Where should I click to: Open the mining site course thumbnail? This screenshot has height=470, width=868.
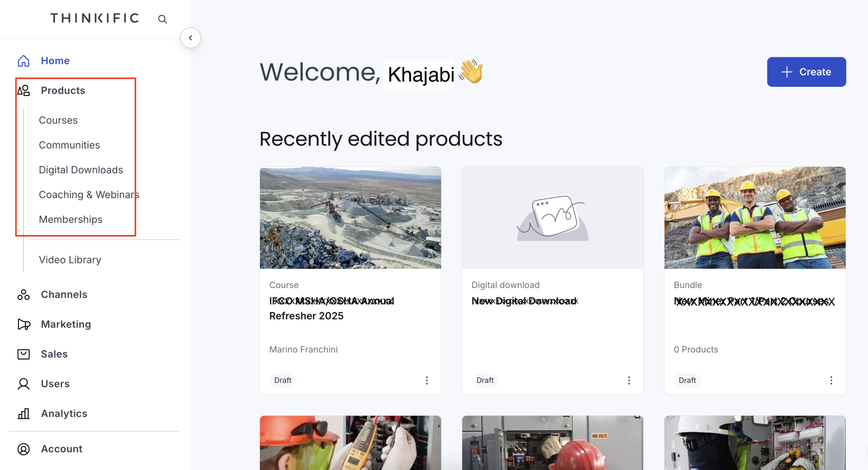(350, 218)
